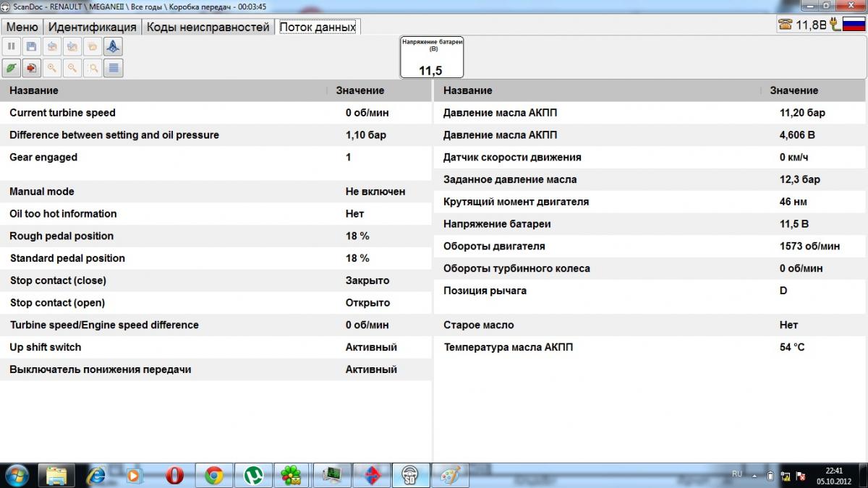
Task: Click the second faded open-box icon
Action: pyautogui.click(x=72, y=47)
